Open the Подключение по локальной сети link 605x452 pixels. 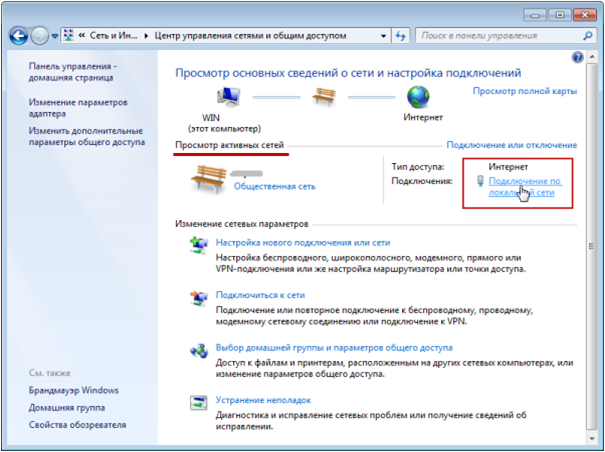(525, 186)
